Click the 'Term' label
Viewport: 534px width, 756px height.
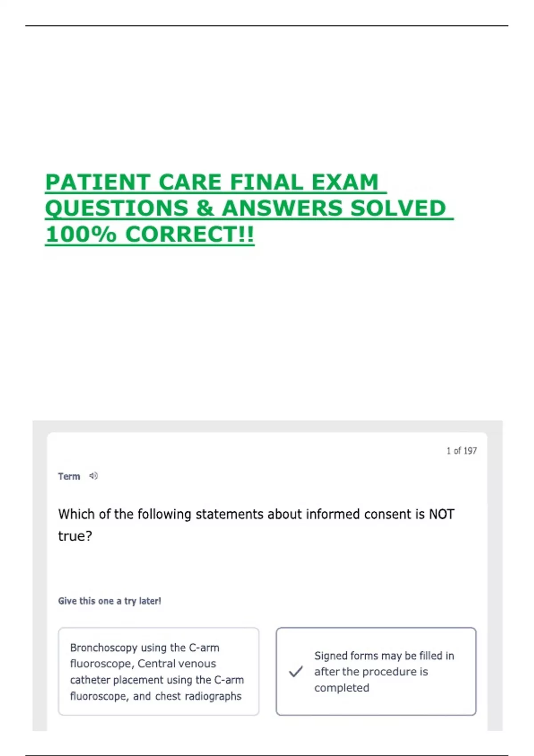[x=69, y=476]
